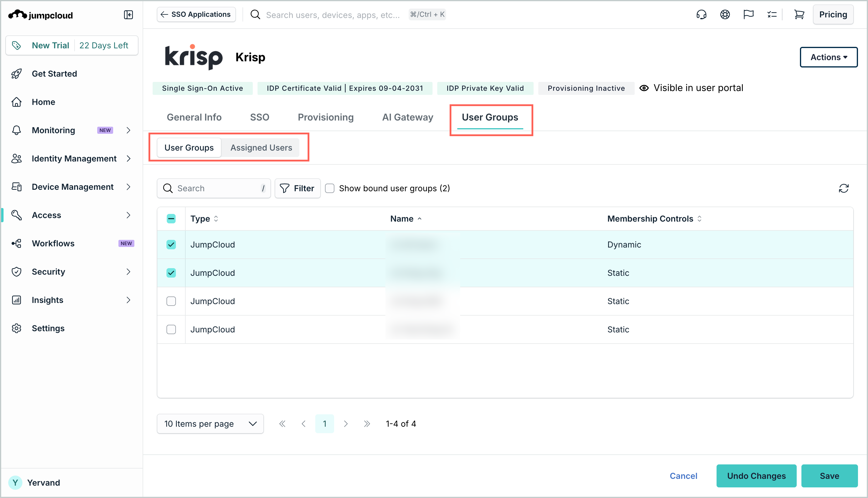Image resolution: width=868 pixels, height=498 pixels.
Task: Go to the last page arrow
Action: (x=367, y=424)
